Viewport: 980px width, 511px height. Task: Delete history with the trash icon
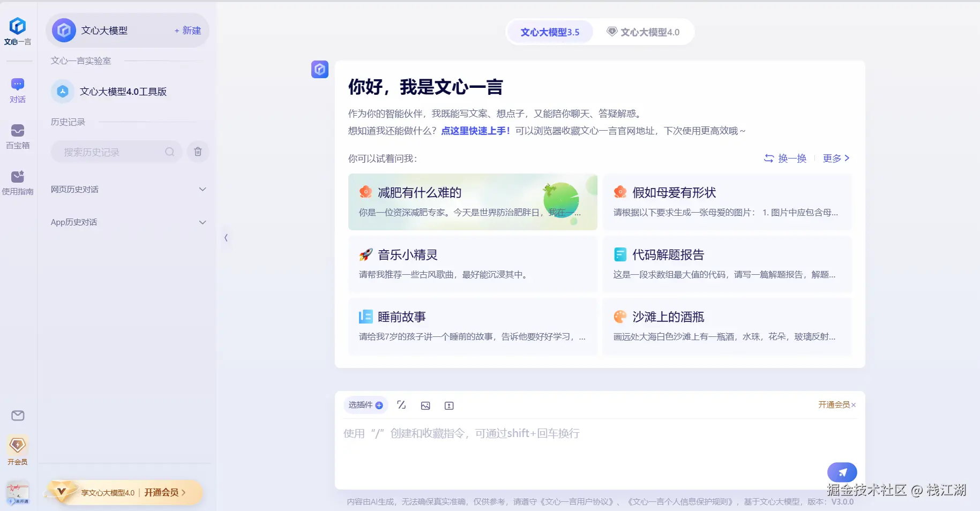[x=198, y=152]
